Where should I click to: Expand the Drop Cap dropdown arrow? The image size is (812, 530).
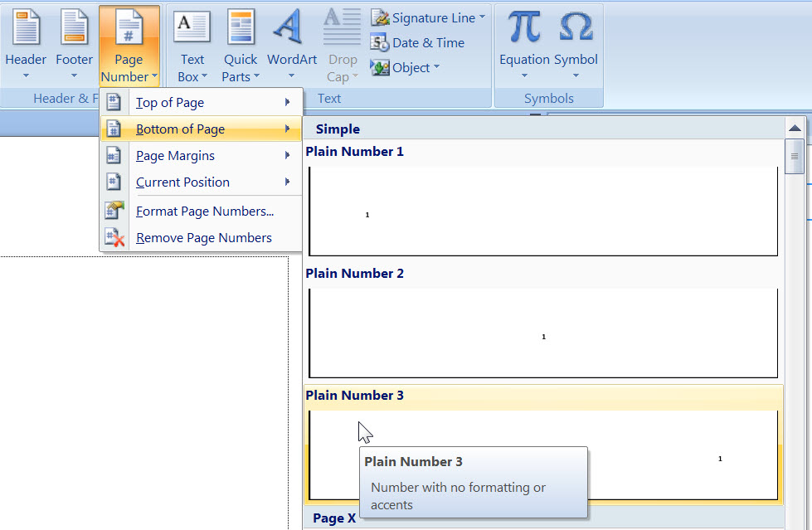point(355,76)
